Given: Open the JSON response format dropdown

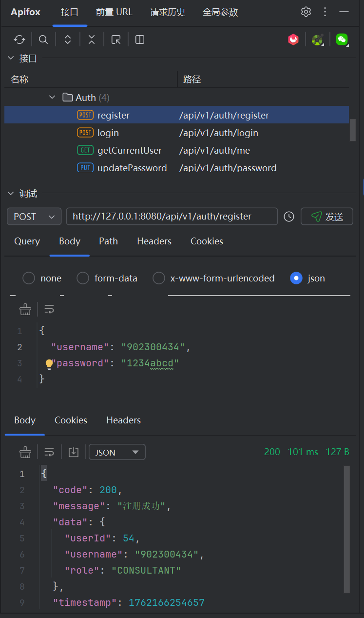Looking at the screenshot, I should 117,452.
